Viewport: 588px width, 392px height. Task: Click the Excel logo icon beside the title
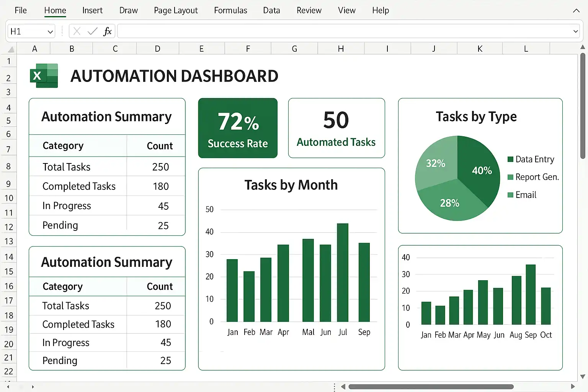point(44,76)
